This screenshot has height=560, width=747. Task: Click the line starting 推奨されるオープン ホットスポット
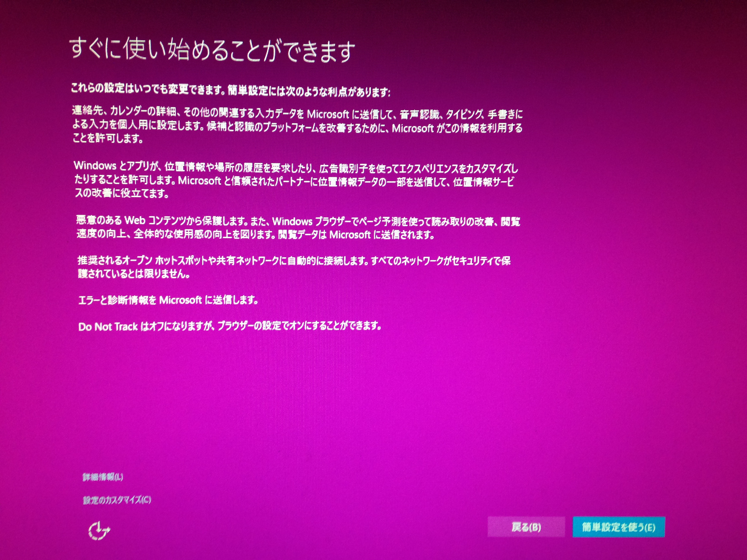(x=294, y=261)
